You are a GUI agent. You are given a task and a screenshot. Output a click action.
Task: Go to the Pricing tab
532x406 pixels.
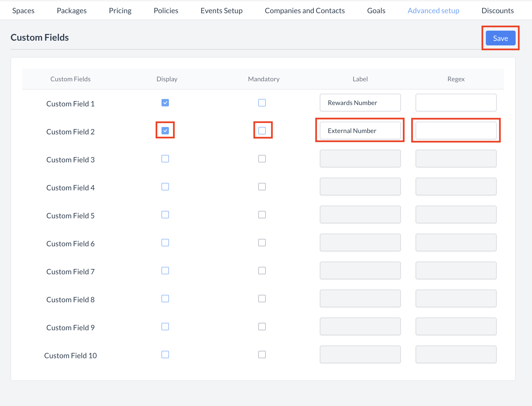tap(120, 11)
